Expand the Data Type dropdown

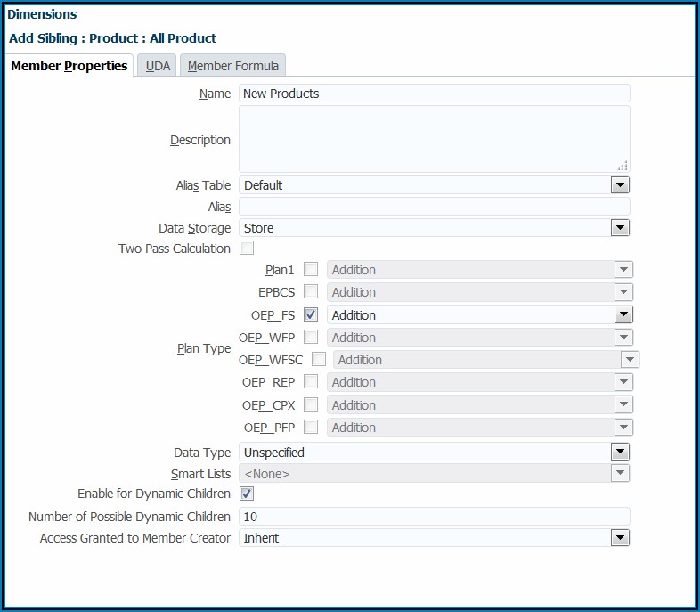[620, 452]
